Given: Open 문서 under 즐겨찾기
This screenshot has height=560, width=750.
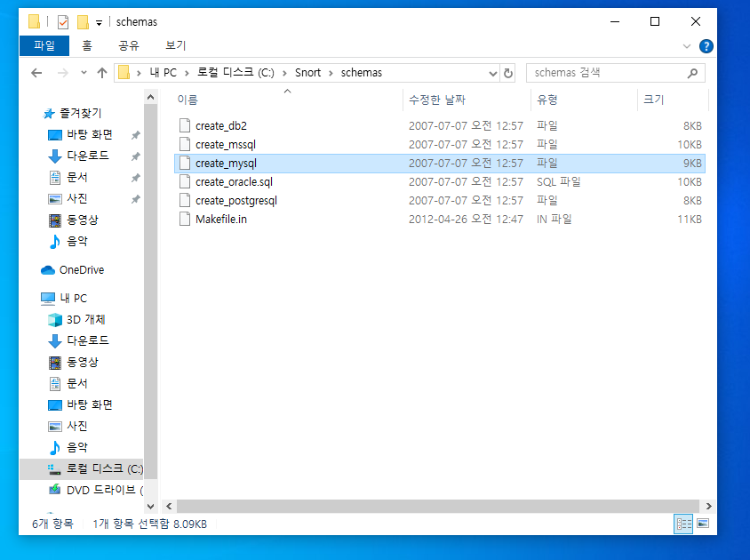Looking at the screenshot, I should tap(76, 177).
